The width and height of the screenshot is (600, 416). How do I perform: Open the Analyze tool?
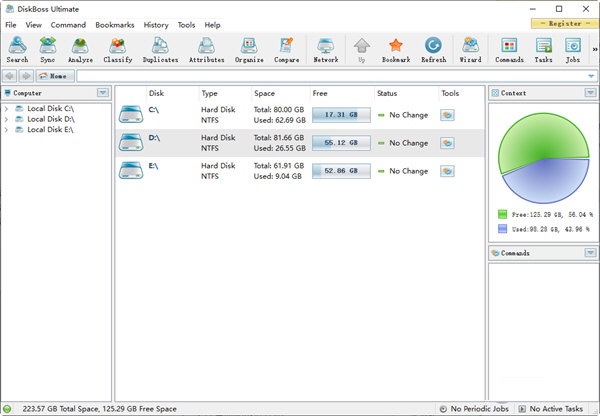coord(80,50)
